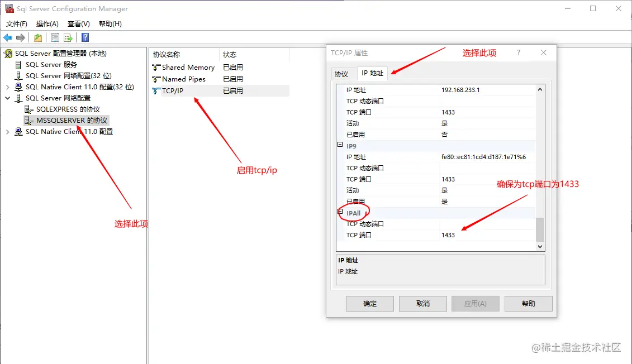Collapse the IPAll property group
Viewport: 632px width, 364px height.
[x=340, y=211]
